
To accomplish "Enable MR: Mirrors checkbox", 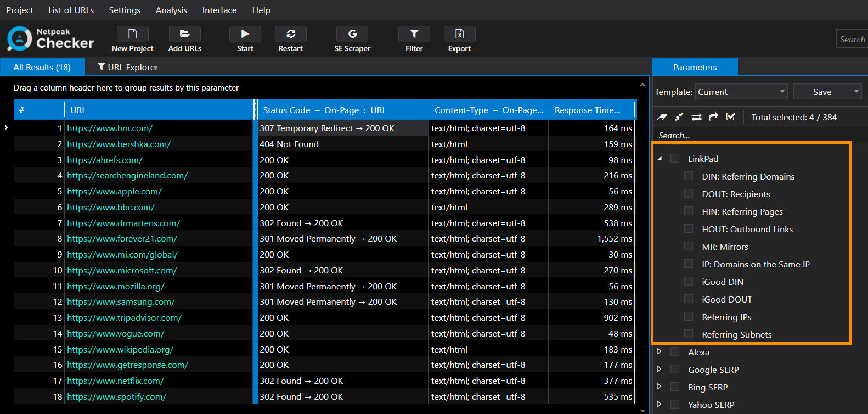I will point(689,246).
